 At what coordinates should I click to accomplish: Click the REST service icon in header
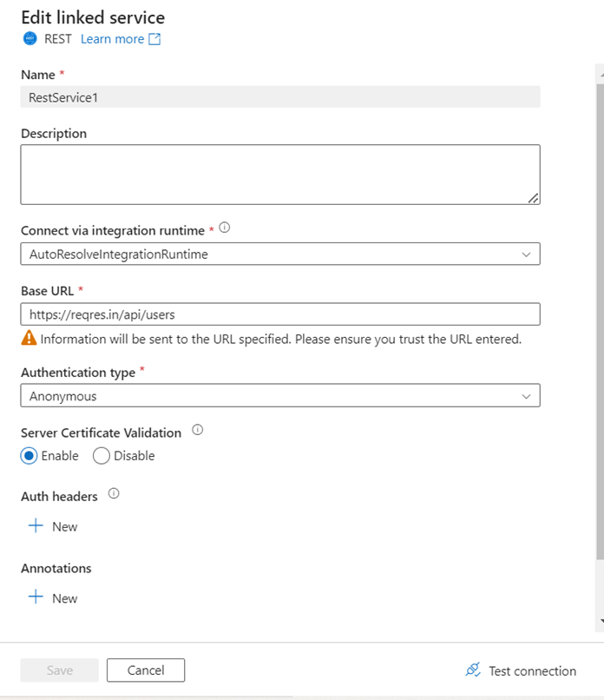[30, 39]
